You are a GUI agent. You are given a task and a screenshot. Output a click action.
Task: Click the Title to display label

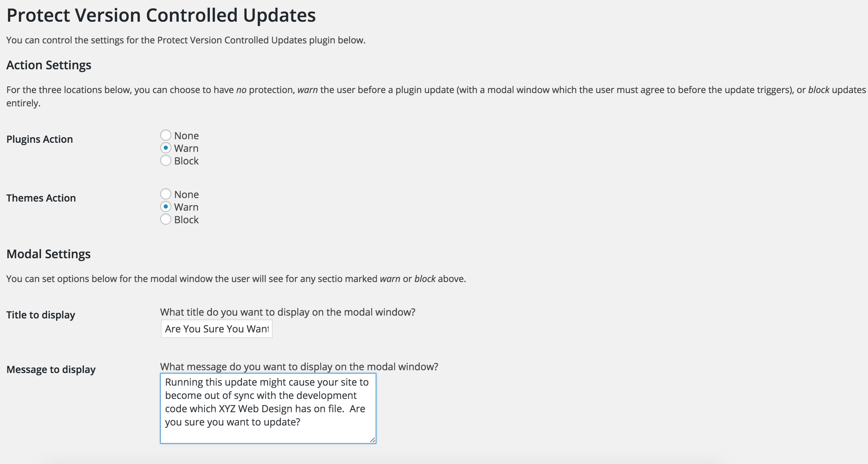tap(41, 315)
